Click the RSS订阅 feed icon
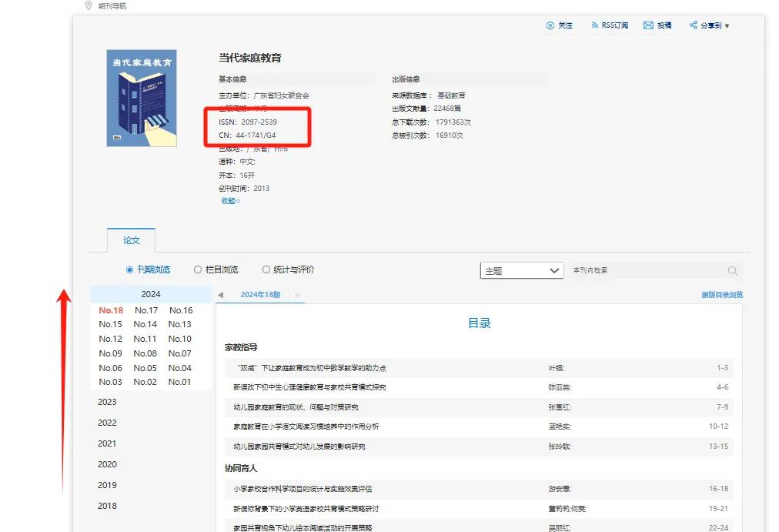 point(595,25)
